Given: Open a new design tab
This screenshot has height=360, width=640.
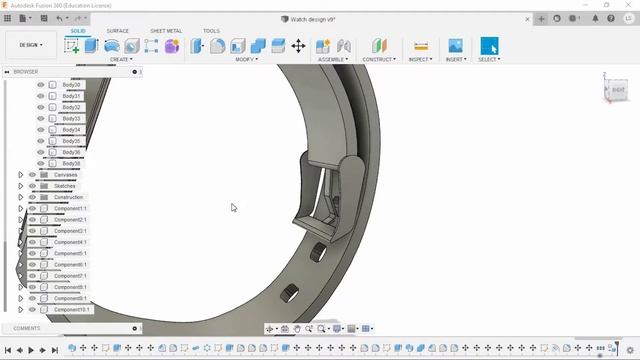Looking at the screenshot, I should tap(541, 19).
